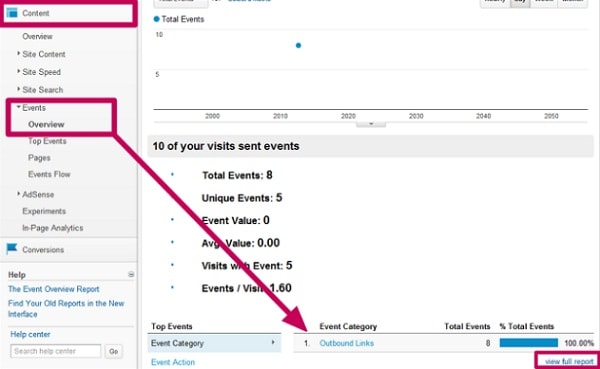The height and width of the screenshot is (369, 600).
Task: Click the 2010 axis label
Action: tap(280, 116)
